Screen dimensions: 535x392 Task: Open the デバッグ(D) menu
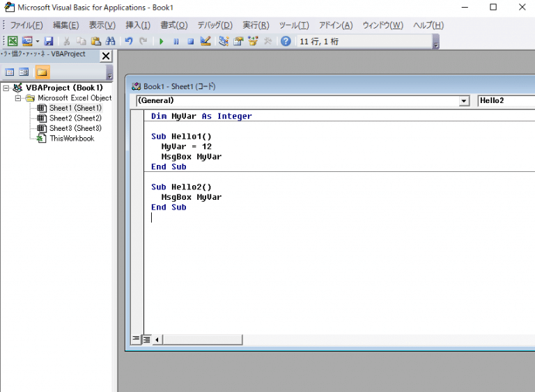215,25
